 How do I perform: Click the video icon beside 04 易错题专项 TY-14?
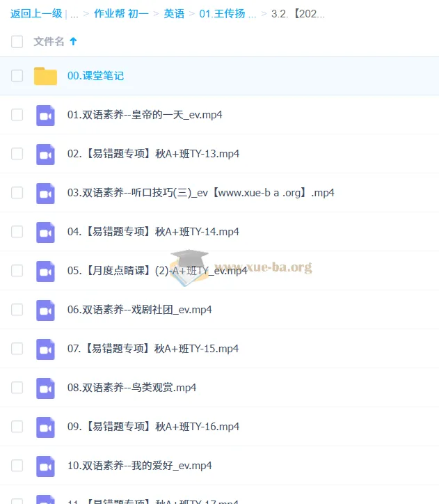point(45,232)
